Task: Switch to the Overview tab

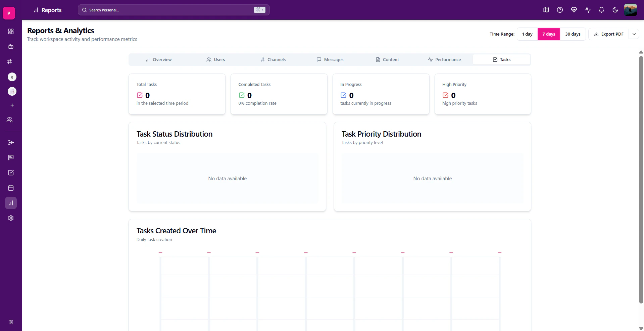Action: (x=159, y=60)
